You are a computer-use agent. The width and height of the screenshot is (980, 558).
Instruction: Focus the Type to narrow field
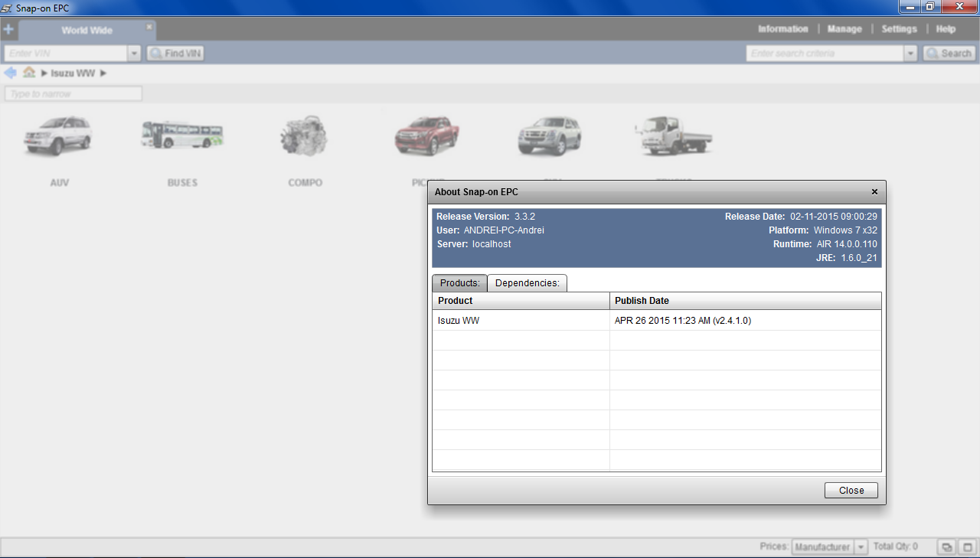pyautogui.click(x=73, y=93)
